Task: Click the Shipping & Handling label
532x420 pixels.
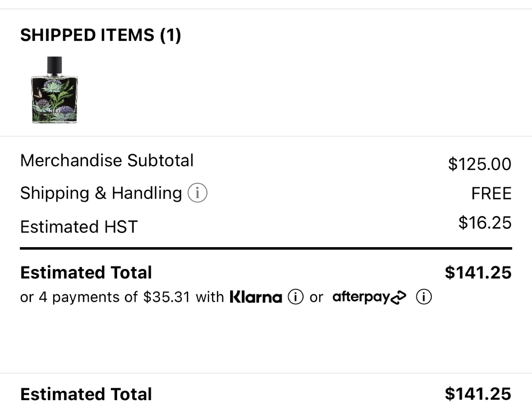Action: tap(101, 193)
